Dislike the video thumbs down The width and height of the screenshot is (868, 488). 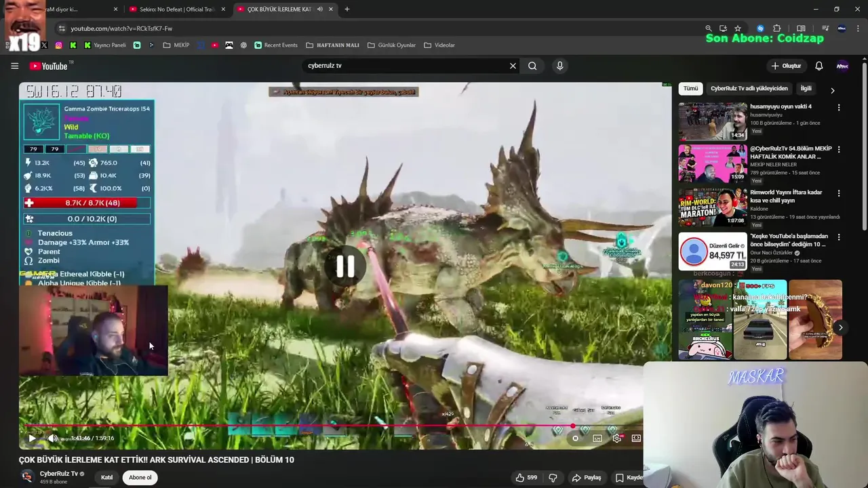(553, 477)
